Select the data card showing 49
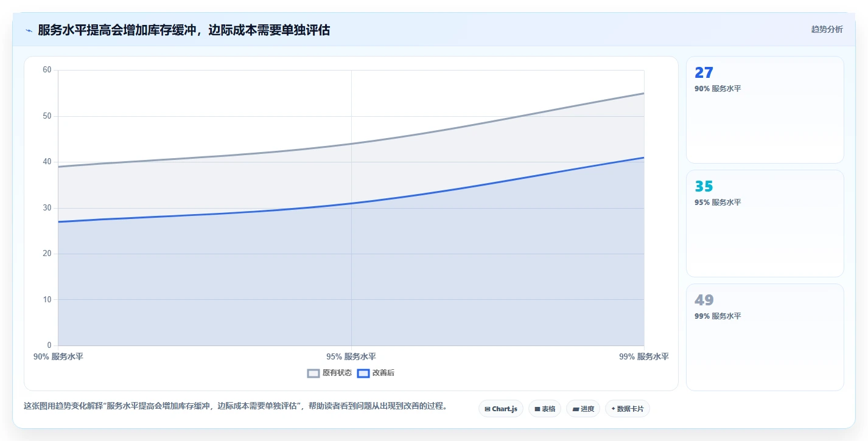Screen dimensions: 868x441 [765, 337]
